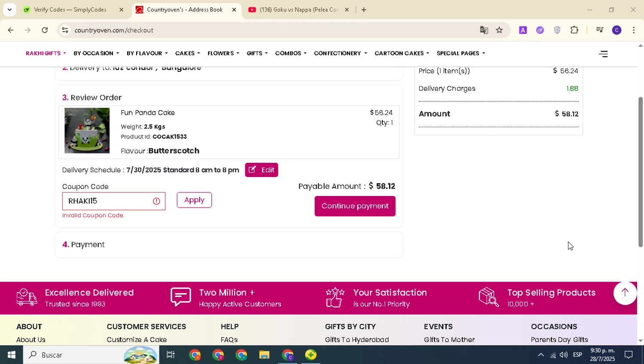This screenshot has width=644, height=364.
Task: Click the coupon code input field
Action: pos(114,201)
